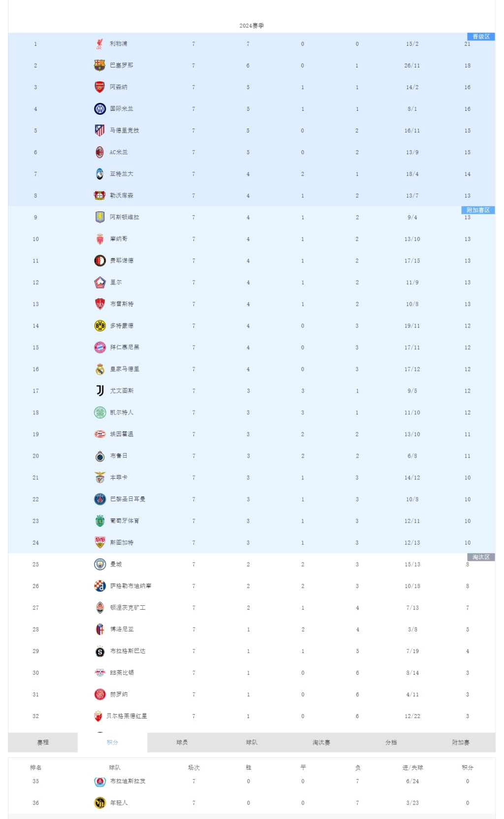504x819 pixels.
Task: Select the 淘汰赛 tab
Action: [321, 742]
